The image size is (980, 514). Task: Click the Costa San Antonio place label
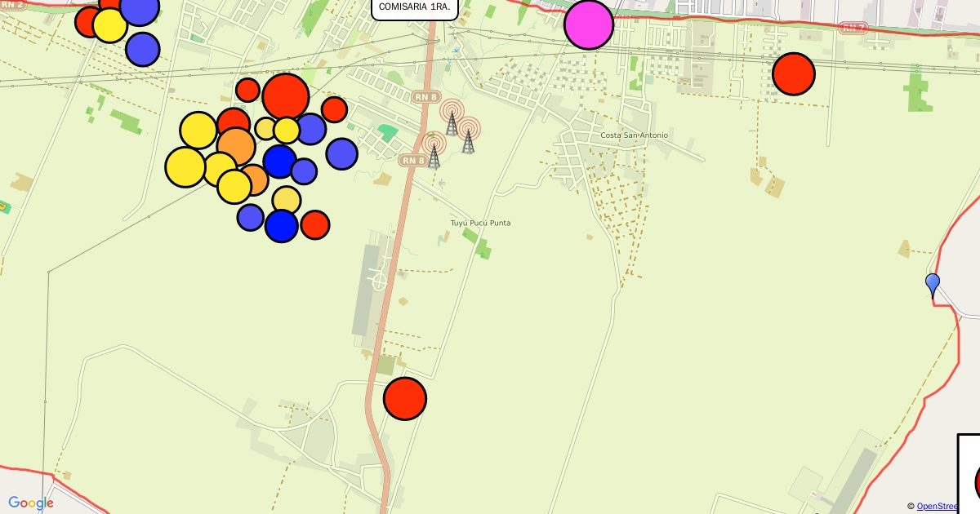(x=634, y=135)
